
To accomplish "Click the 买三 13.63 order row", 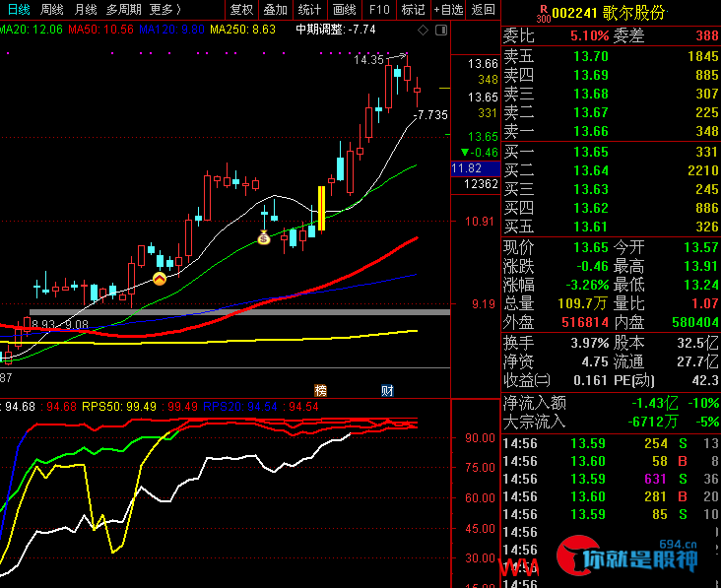I will pos(611,189).
